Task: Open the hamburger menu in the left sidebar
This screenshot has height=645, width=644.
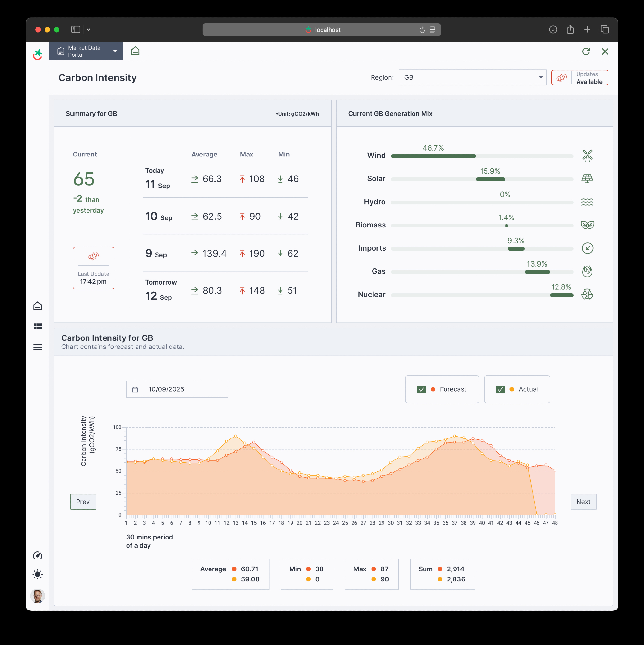Action: tap(37, 347)
